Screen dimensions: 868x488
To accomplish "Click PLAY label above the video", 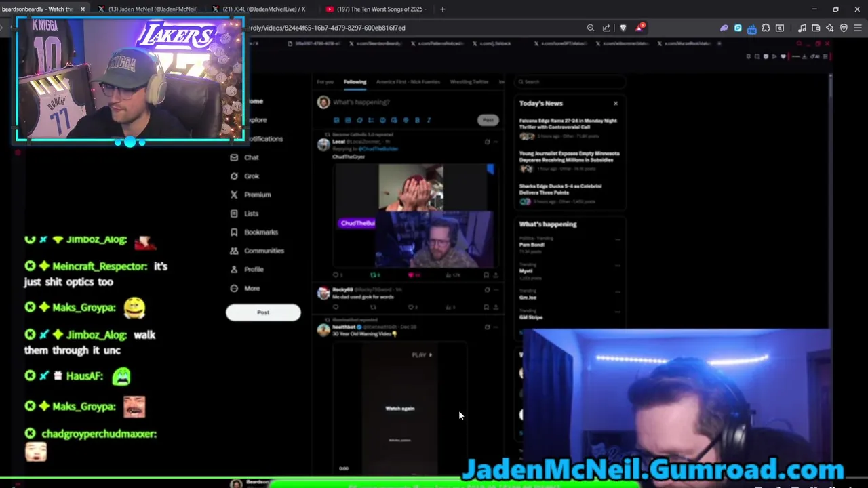I will click(x=421, y=355).
